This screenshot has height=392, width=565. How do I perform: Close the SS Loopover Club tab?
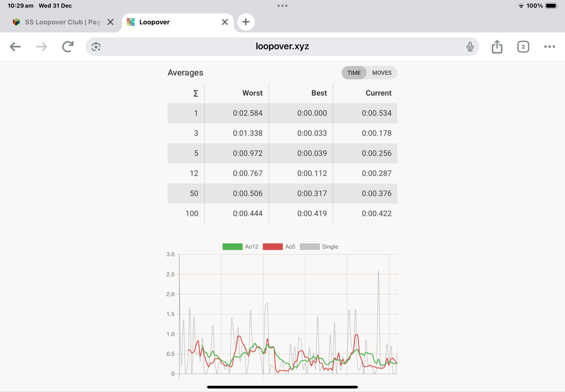[x=111, y=22]
